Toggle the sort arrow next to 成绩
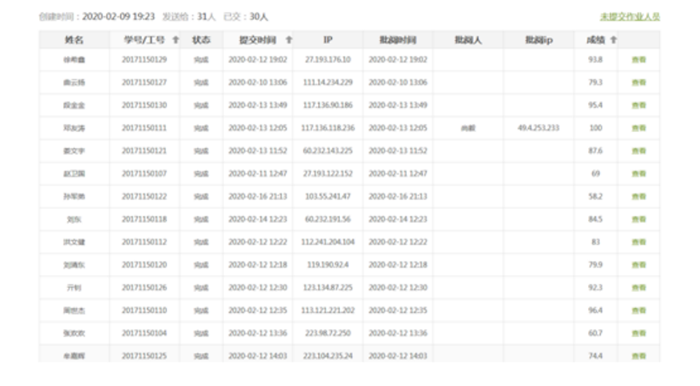This screenshot has width=700, height=386. (613, 40)
